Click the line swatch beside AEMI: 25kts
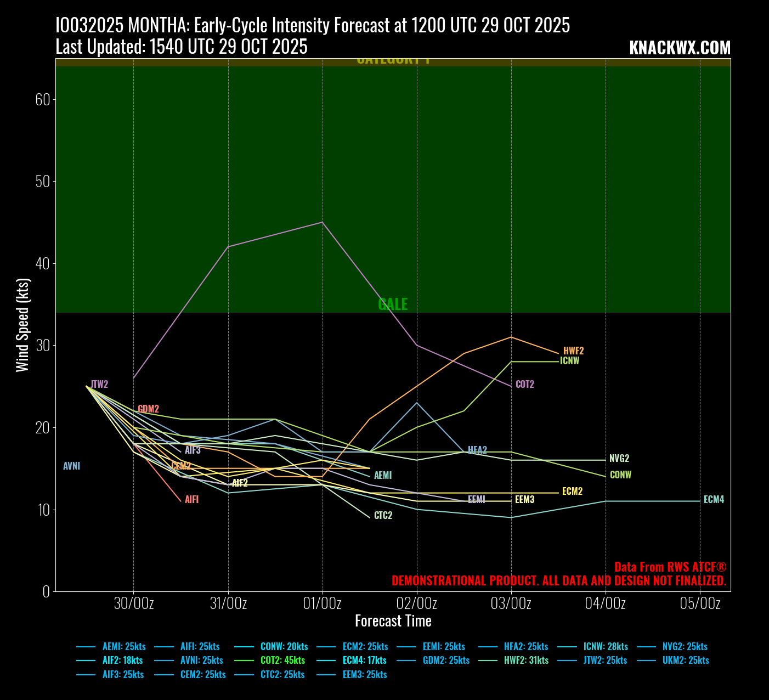The image size is (769, 700). click(86, 647)
